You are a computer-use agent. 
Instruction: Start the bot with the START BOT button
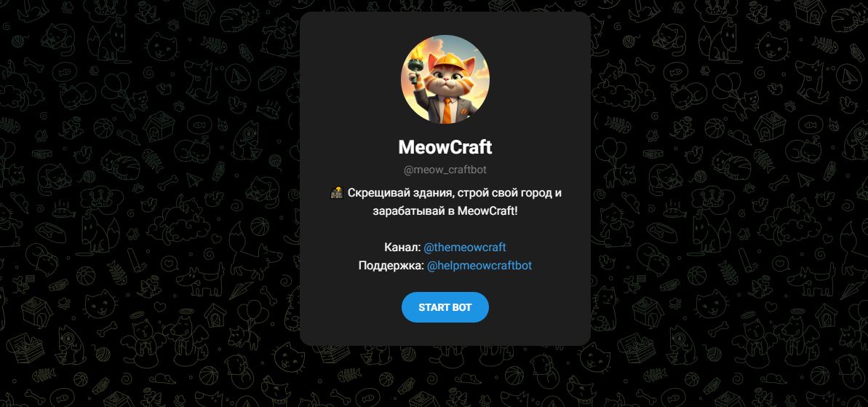(x=445, y=307)
